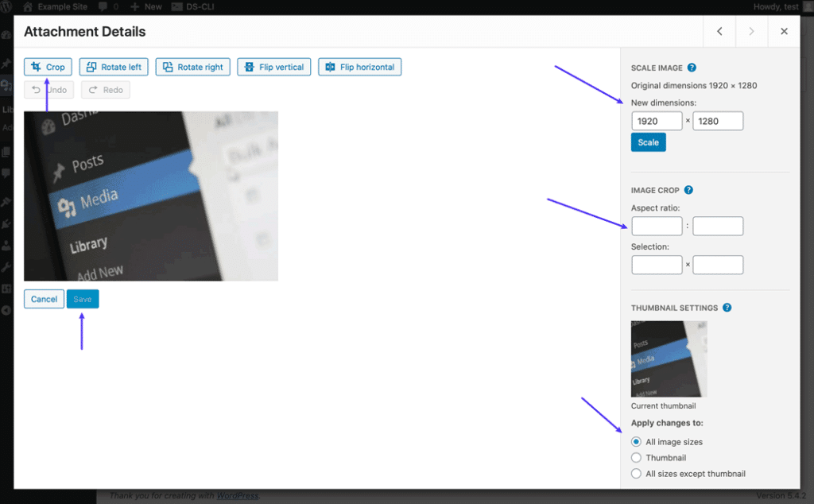Open the Thumbnail Settings help tooltip
The image size is (814, 504).
tap(727, 308)
